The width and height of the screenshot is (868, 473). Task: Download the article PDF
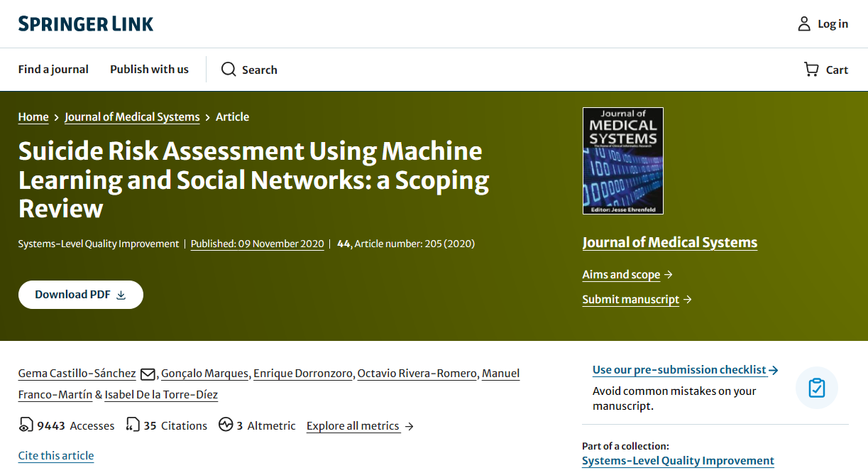(80, 295)
